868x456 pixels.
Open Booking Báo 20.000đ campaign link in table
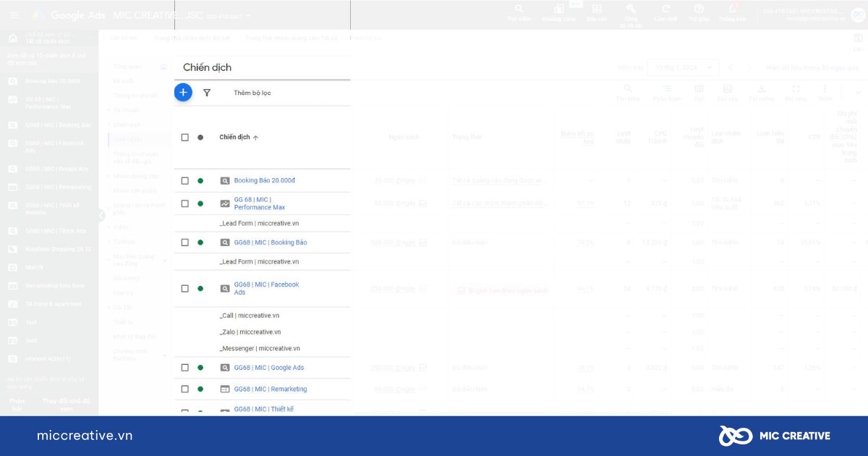click(265, 181)
